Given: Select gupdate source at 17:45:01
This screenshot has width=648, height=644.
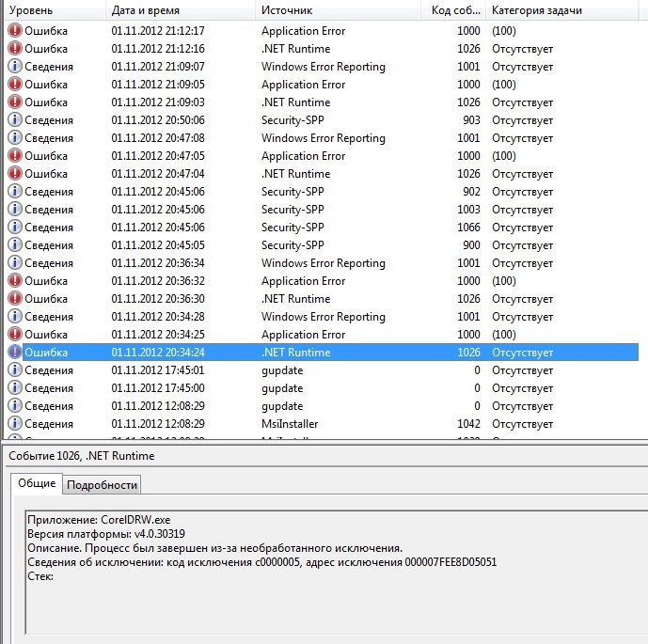Looking at the screenshot, I should click(282, 370).
